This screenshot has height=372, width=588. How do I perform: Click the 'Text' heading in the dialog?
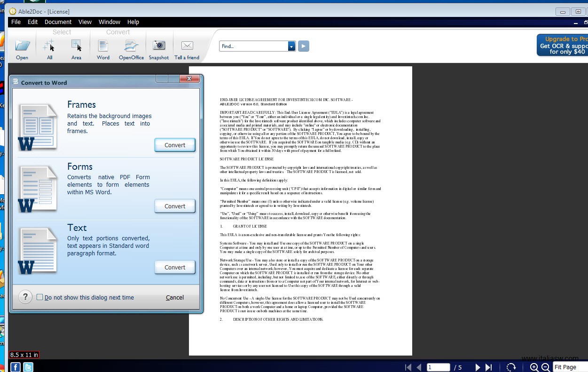pos(77,228)
